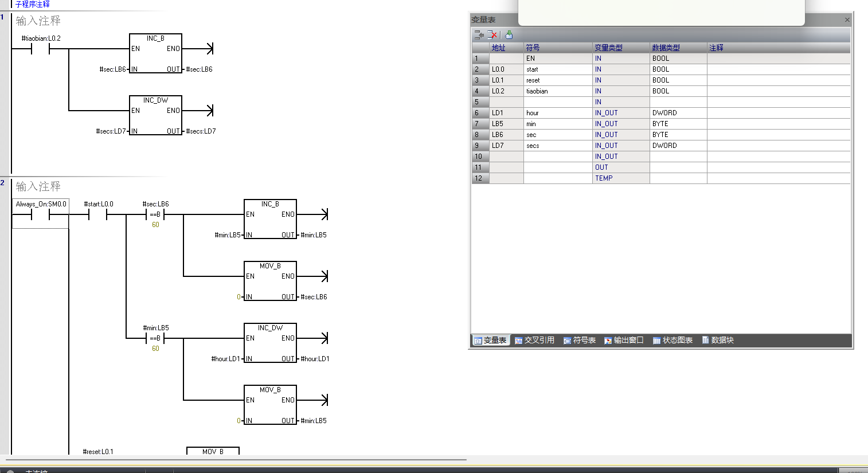Open the 符号表 tab

tap(580, 340)
